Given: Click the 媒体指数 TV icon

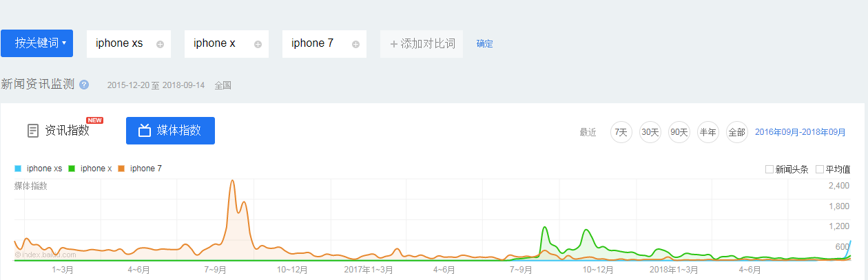Looking at the screenshot, I should click(145, 131).
